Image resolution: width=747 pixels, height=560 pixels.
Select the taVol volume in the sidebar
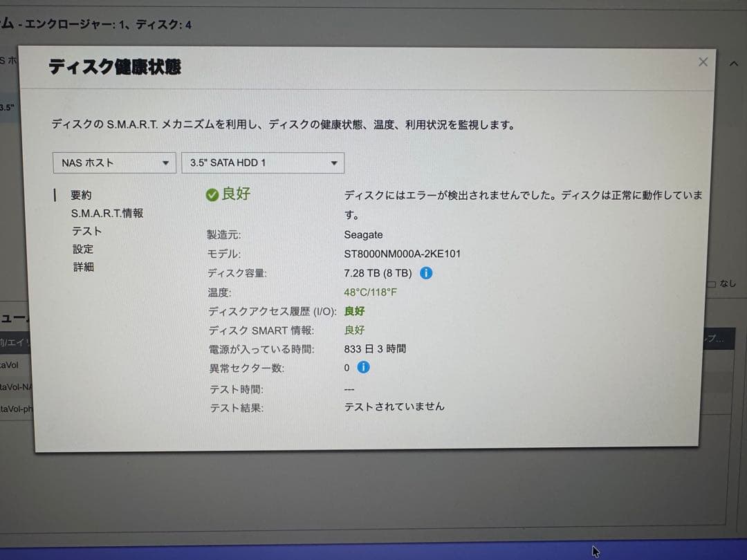[x=10, y=365]
